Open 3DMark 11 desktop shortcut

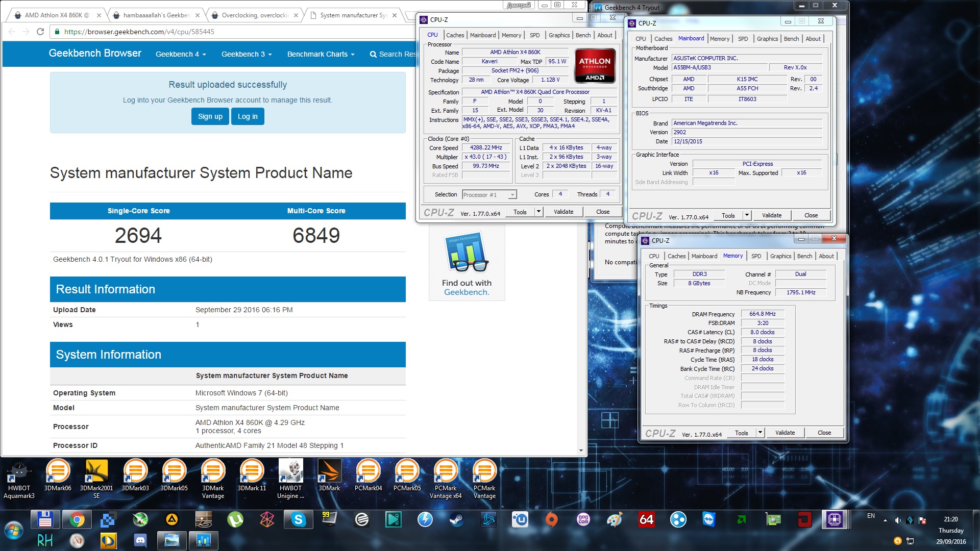(252, 475)
